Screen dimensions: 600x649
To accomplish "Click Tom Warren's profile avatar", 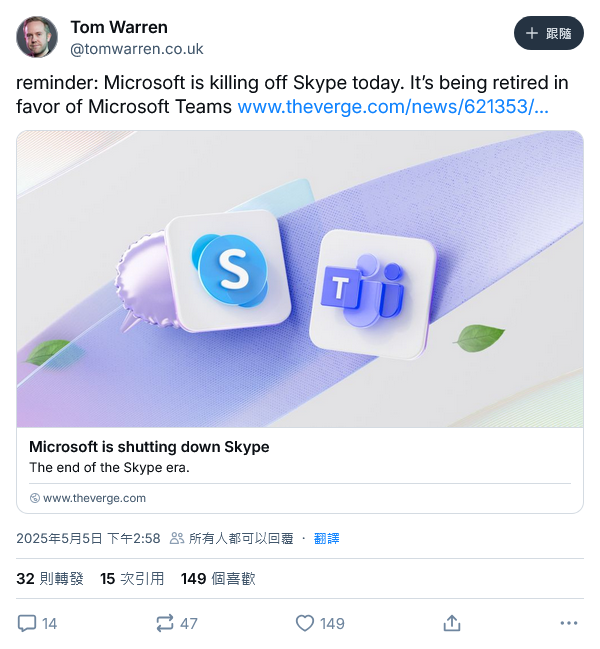I will 37,37.
